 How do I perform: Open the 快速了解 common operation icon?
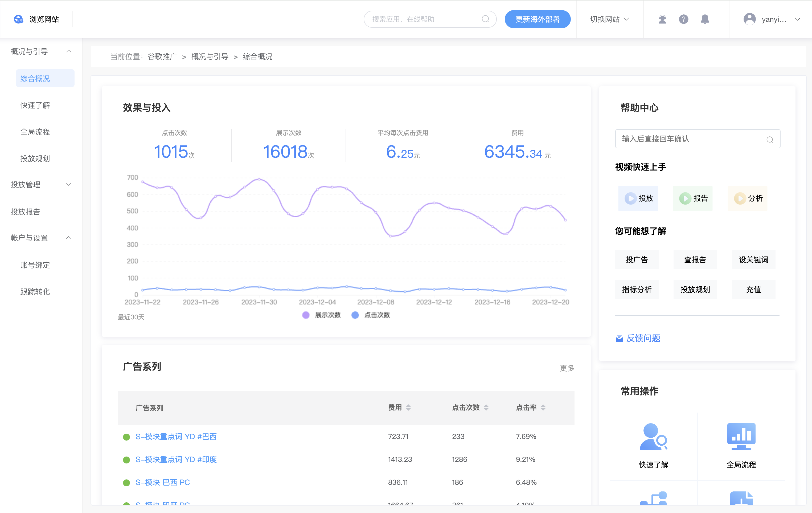click(653, 437)
